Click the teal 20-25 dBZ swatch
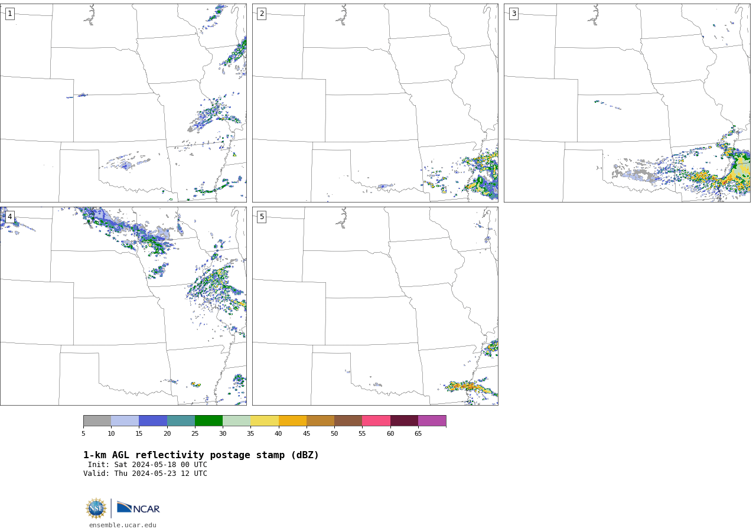The height and width of the screenshot is (532, 756). 181,420
